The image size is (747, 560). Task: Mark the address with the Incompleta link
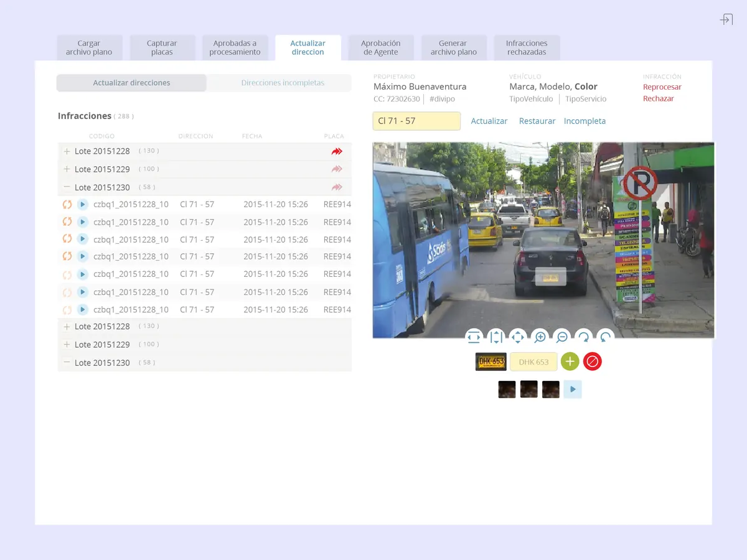[x=585, y=121]
